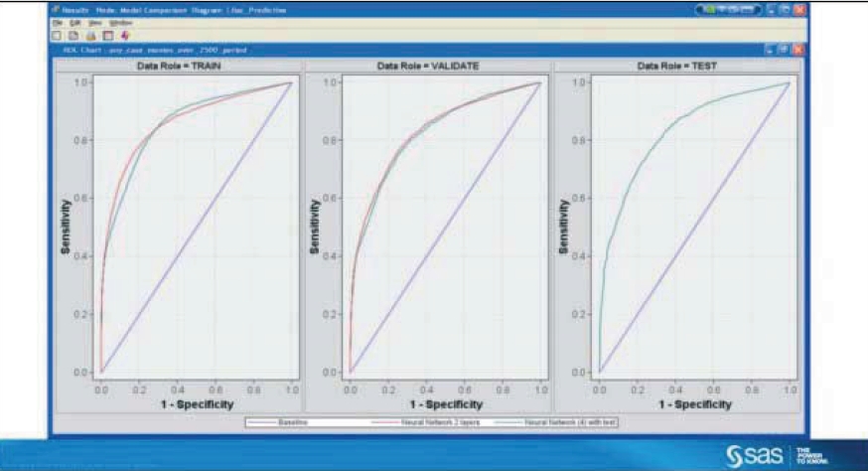Maximize the inner ROC Chart window

coord(783,49)
